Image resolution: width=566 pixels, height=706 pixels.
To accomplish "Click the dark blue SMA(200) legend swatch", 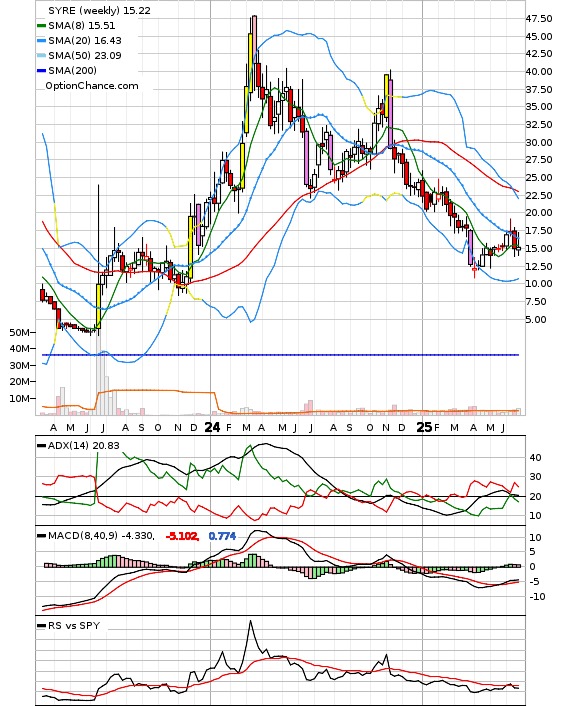I will 41,70.
